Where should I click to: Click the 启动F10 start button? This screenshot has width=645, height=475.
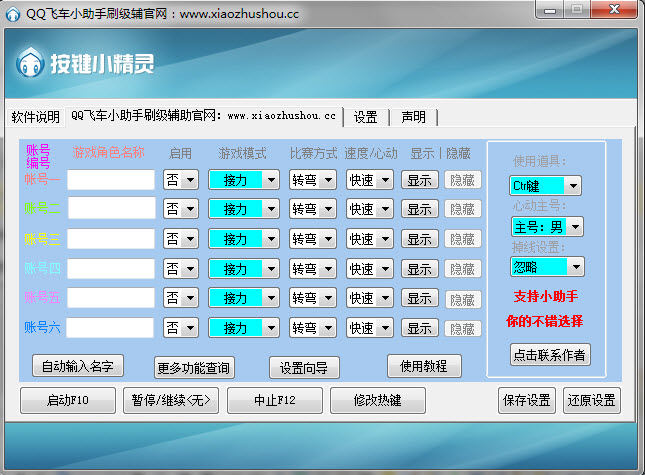click(x=68, y=400)
